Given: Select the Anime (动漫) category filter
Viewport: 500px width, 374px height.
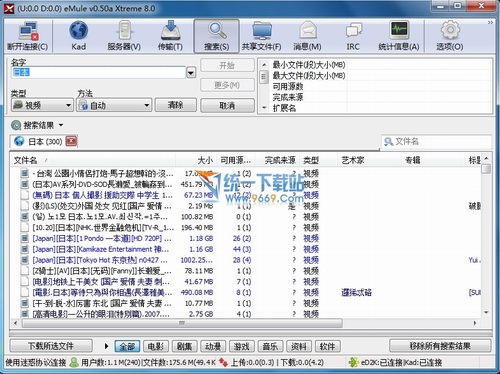Looking at the screenshot, I should click(x=213, y=346).
